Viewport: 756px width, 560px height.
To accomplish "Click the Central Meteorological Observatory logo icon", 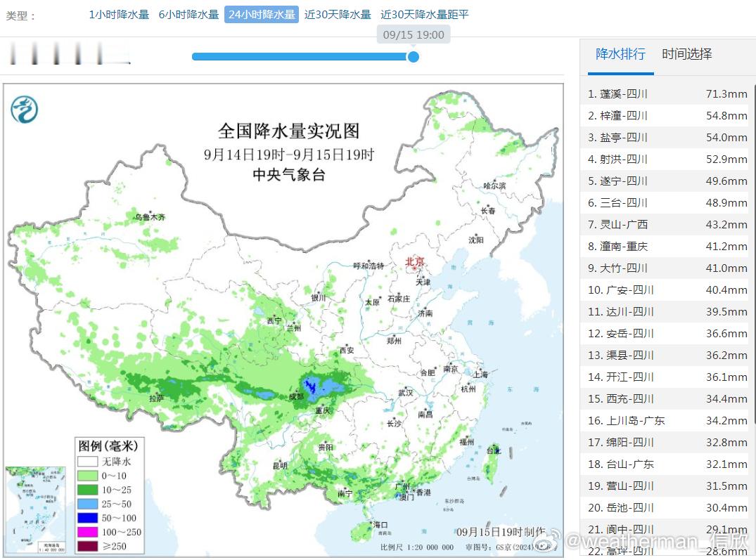I will click(x=24, y=110).
